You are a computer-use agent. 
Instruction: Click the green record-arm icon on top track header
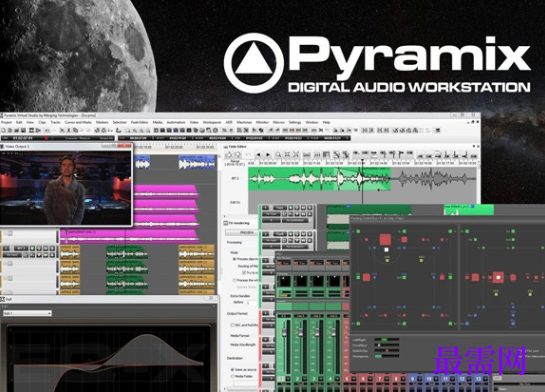coord(291,208)
